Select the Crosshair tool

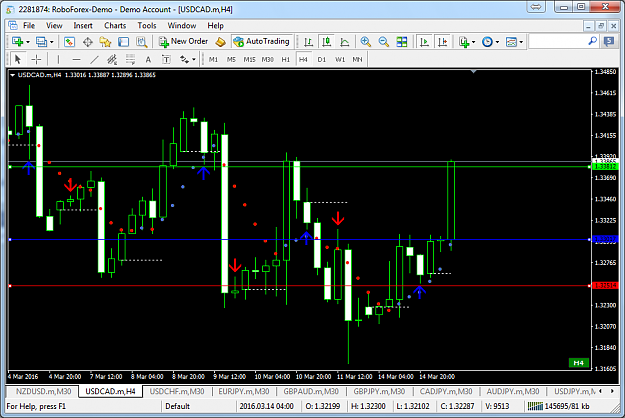click(x=36, y=59)
